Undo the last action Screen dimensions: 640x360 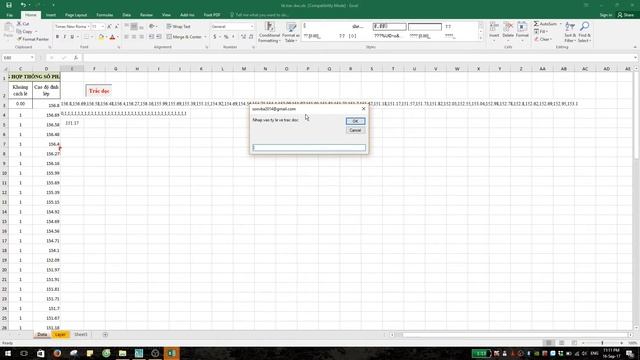(x=23, y=5)
